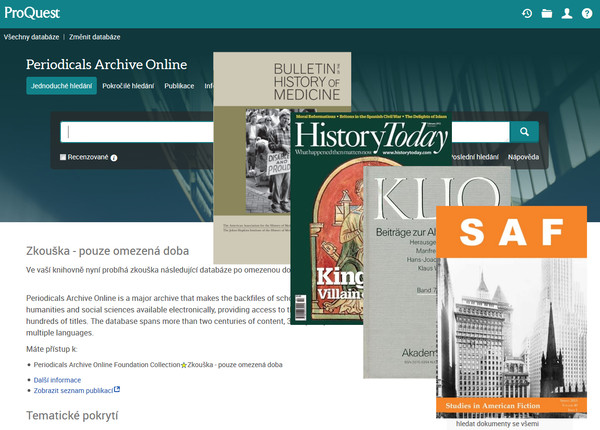
Task: Click the Nápověda link
Action: (x=523, y=157)
